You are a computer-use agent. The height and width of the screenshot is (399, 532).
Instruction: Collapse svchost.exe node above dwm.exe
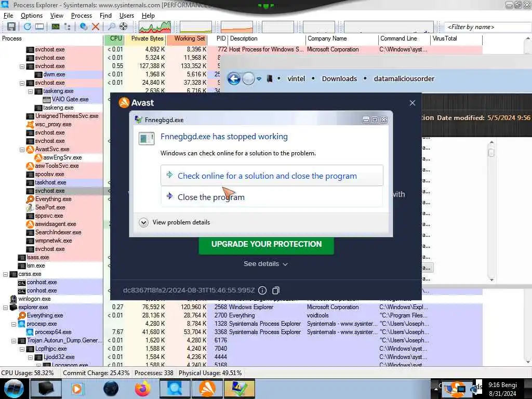[x=22, y=66]
